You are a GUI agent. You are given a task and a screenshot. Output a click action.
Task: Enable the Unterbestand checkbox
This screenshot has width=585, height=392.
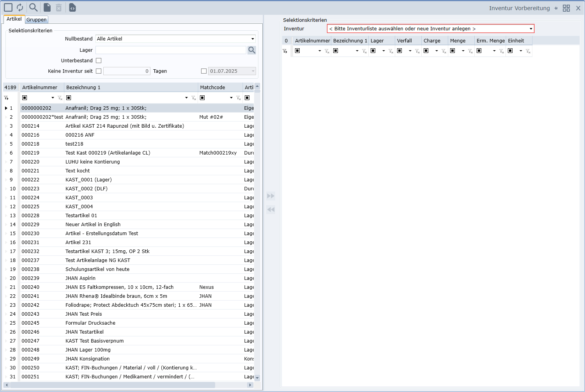(99, 61)
